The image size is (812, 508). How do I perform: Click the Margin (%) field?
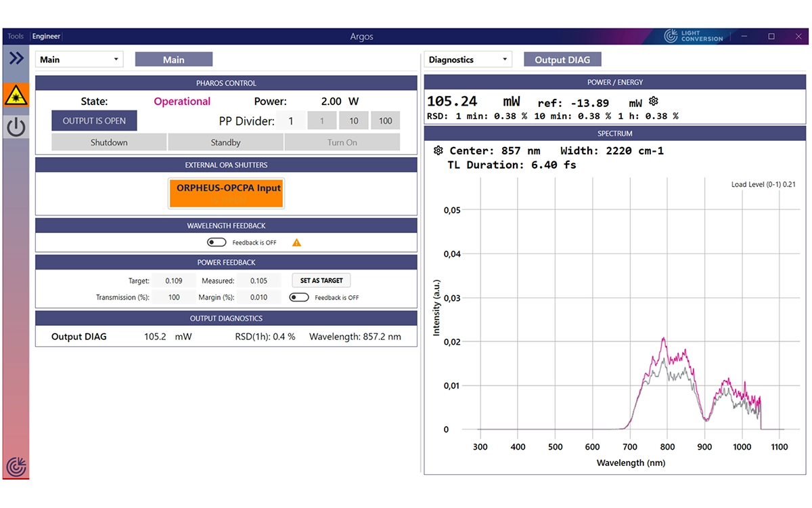point(258,297)
